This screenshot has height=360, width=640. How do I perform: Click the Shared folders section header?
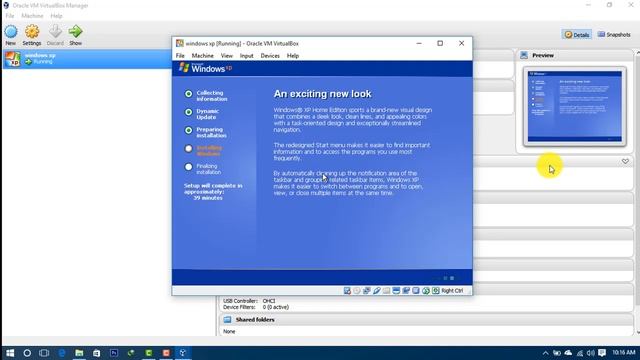click(x=427, y=320)
